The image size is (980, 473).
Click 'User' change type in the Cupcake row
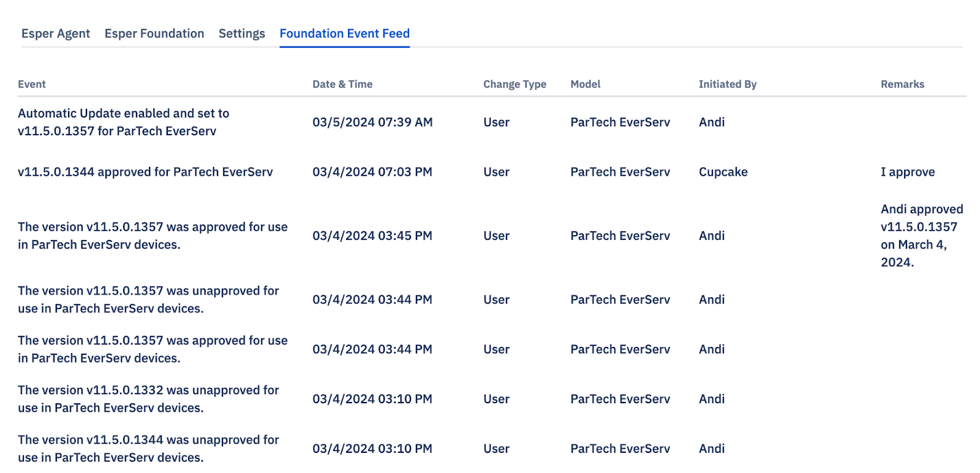496,172
